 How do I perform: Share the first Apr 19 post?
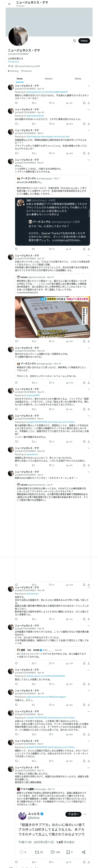point(89,103)
